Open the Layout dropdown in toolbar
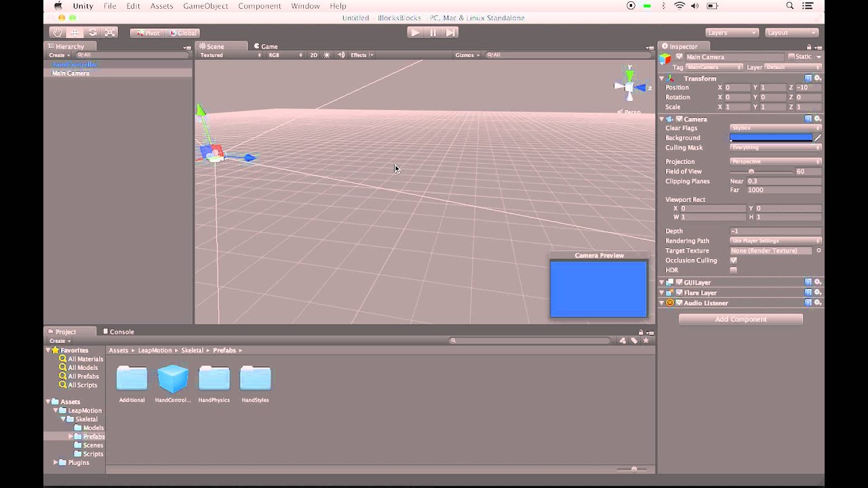This screenshot has width=868, height=488. (792, 33)
